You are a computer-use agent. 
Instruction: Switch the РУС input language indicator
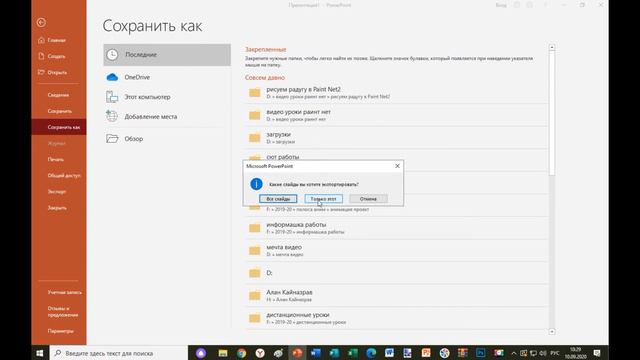pos(555,353)
